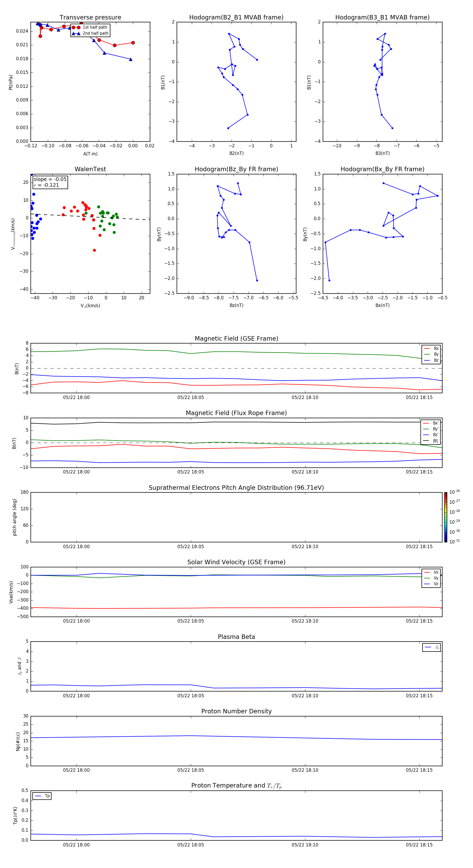Click the 'Hodogram(Bz_By FR frame)' title

tap(236, 169)
